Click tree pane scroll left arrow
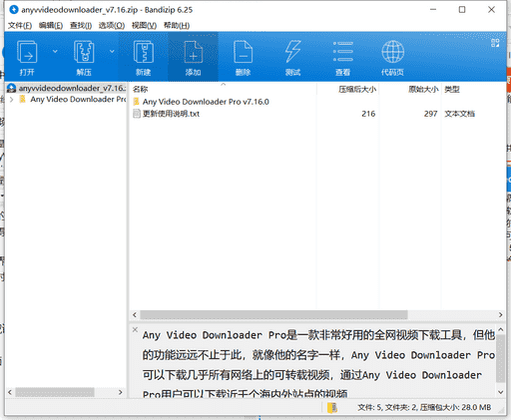 10,392
